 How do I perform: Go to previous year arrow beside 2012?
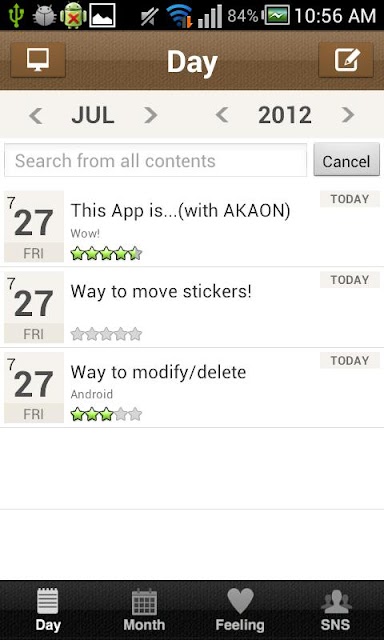(222, 116)
